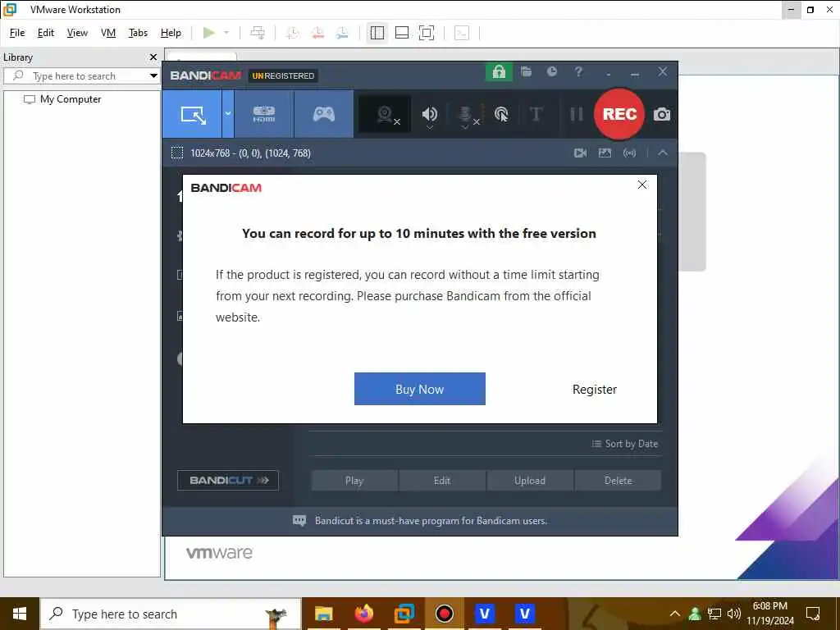
Task: Open the taskbar volume control
Action: coord(734,614)
